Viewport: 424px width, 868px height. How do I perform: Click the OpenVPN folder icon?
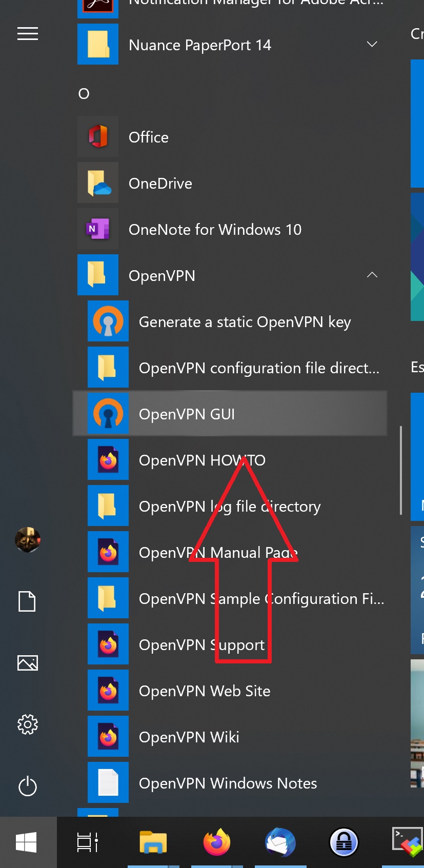coord(98,275)
